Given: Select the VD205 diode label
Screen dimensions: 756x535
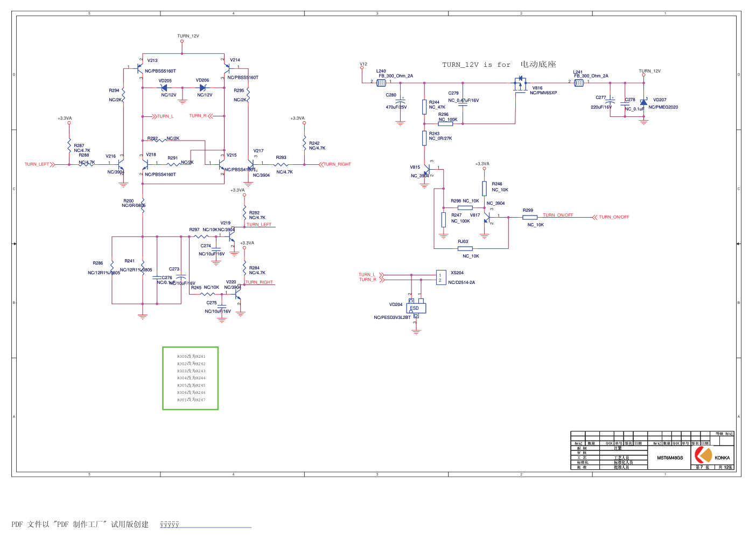Looking at the screenshot, I should pos(165,81).
